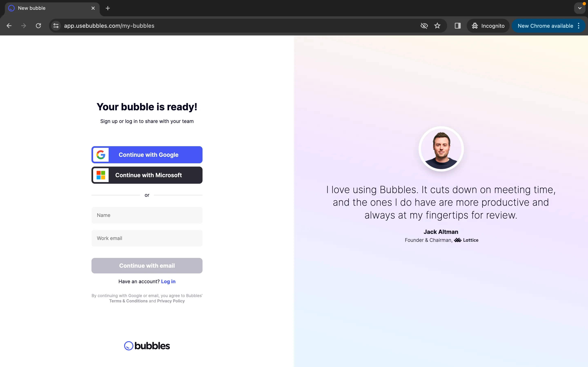The image size is (588, 367).
Task: Click the Bubbles logo at bottom
Action: click(x=147, y=345)
